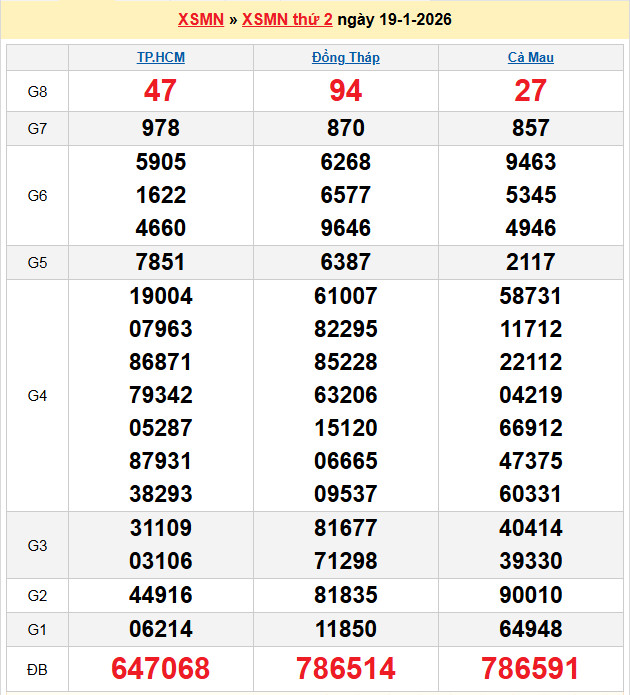Viewport: 630px width, 695px height.
Task: Open the XSMN link in the header
Action: 200,20
